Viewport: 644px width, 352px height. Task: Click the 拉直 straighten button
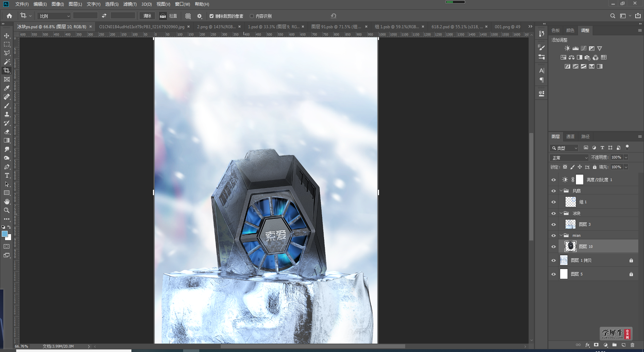(x=168, y=16)
